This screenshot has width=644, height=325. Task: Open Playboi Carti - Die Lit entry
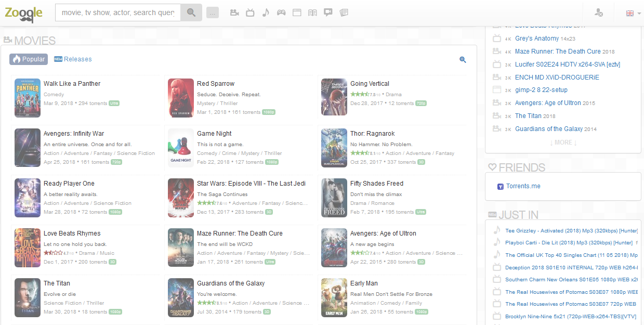(x=569, y=243)
